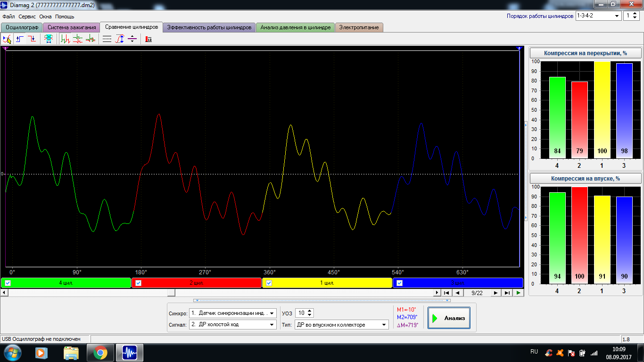644x362 pixels.
Task: Click the collapse handle above the settings panel
Action: [x=322, y=300]
